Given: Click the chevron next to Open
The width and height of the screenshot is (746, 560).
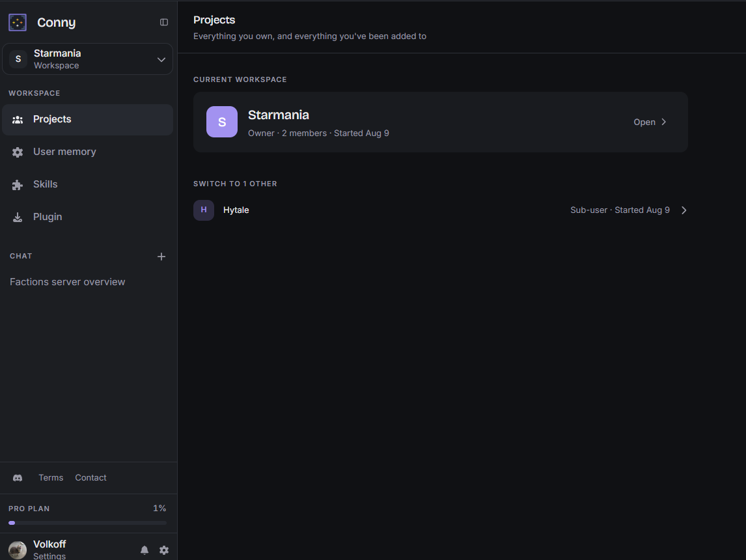Looking at the screenshot, I should [x=664, y=122].
